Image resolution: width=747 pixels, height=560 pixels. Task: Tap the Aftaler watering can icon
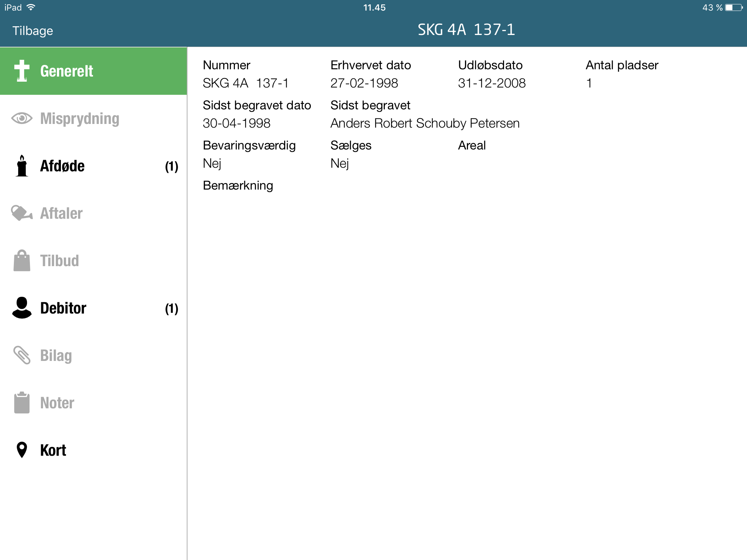pos(22,213)
